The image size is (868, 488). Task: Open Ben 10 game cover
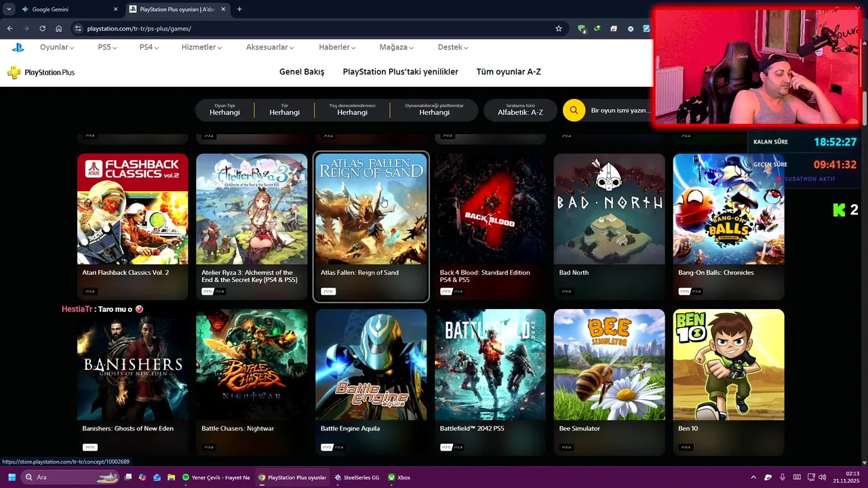(729, 365)
